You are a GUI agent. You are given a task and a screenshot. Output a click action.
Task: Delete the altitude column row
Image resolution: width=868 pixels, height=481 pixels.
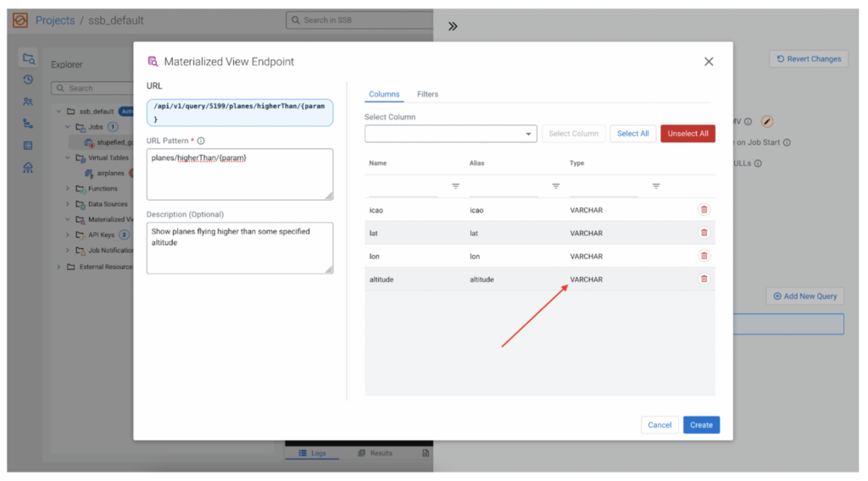point(704,279)
